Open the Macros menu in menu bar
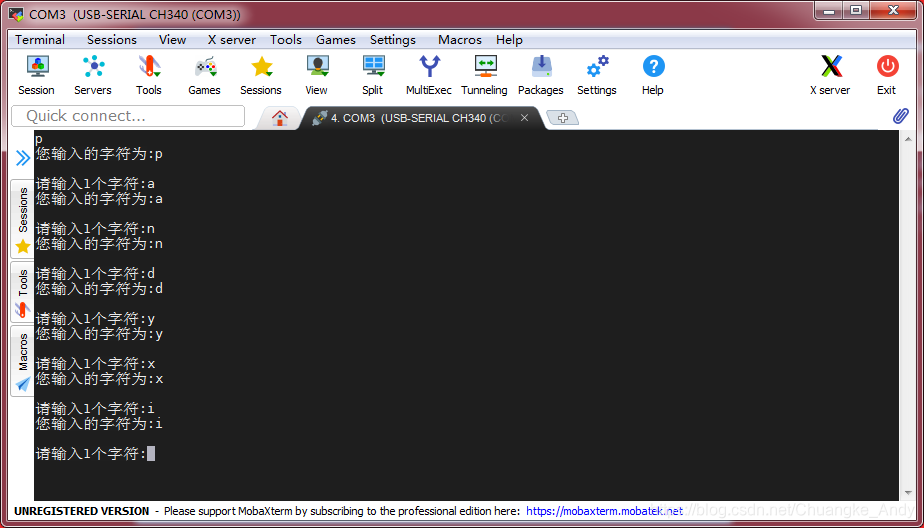924x528 pixels. 460,39
